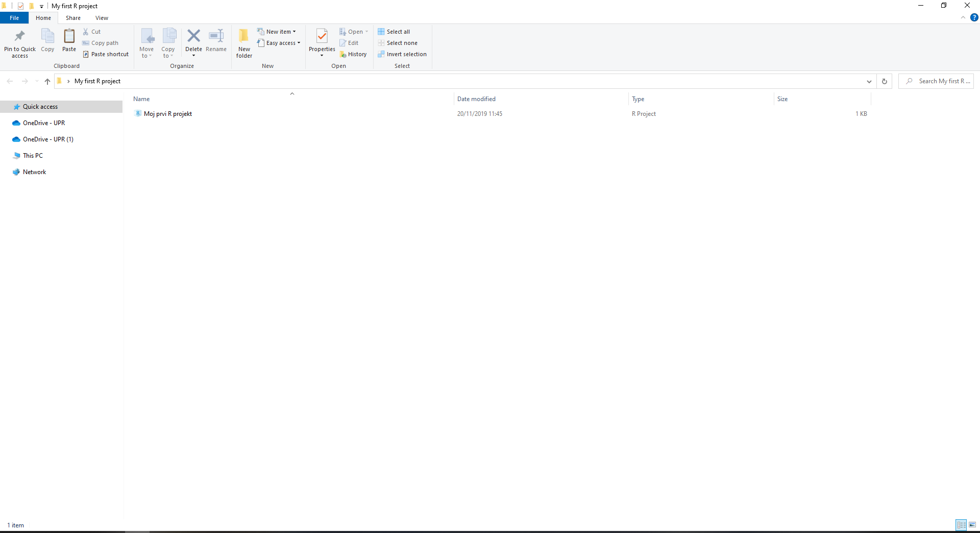Show file History

pos(353,54)
